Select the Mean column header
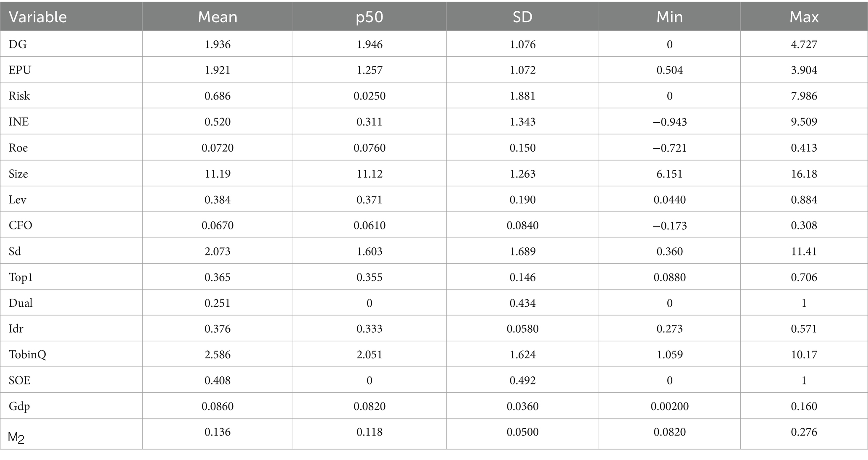 (x=218, y=17)
